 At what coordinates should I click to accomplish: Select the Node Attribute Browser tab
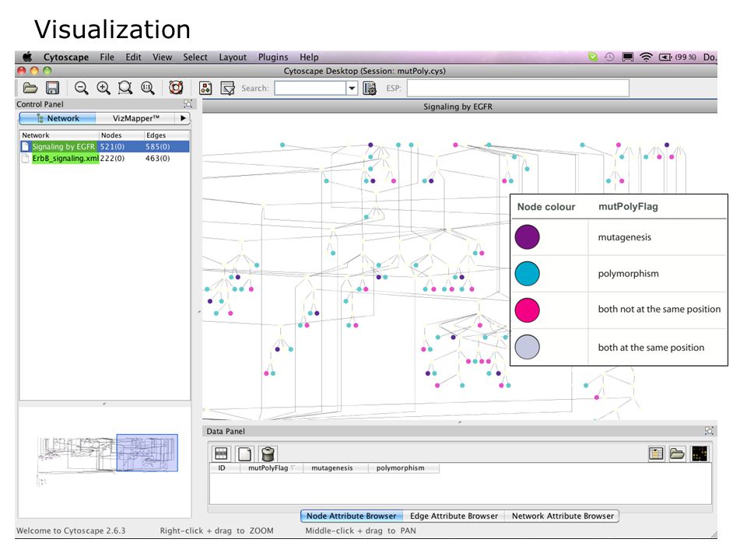[352, 516]
